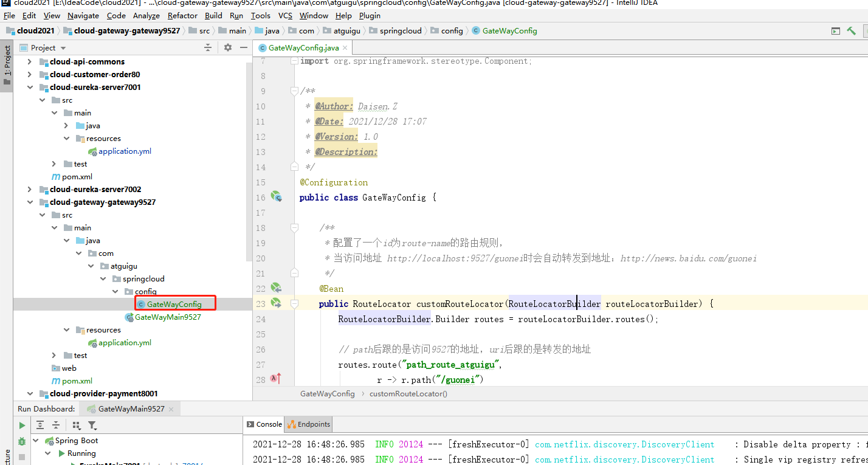Screen dimensions: 868x465
Task: Click the "path_route_atguigu" string on line 27
Action: pos(449,365)
